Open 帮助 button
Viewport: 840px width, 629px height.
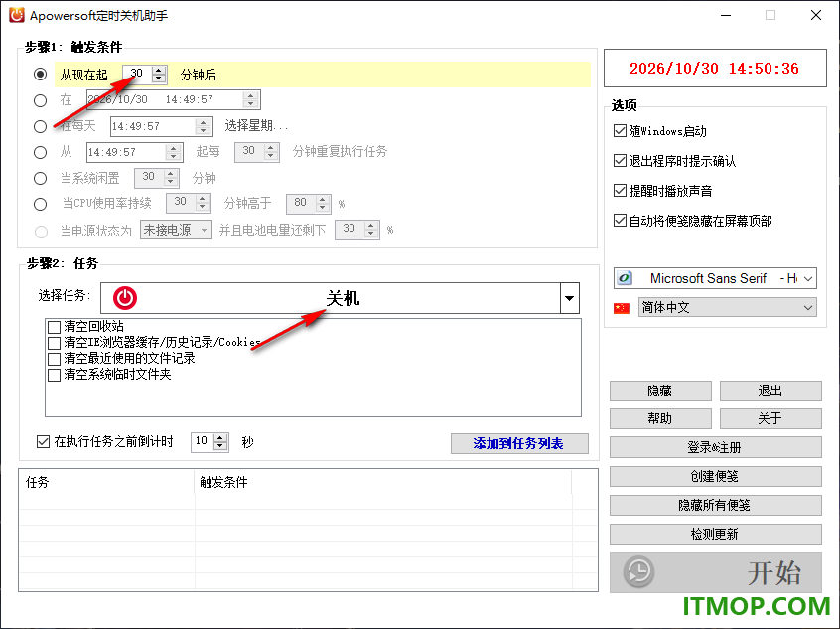coord(660,418)
